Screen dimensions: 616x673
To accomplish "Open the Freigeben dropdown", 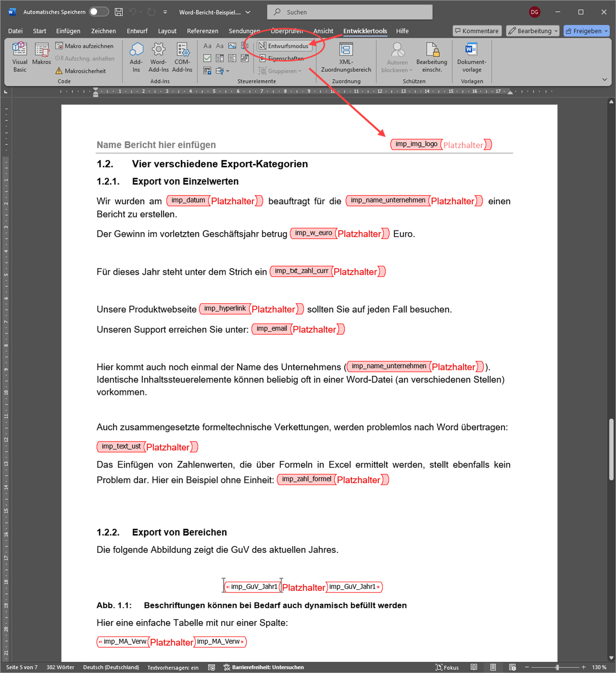I will 587,31.
